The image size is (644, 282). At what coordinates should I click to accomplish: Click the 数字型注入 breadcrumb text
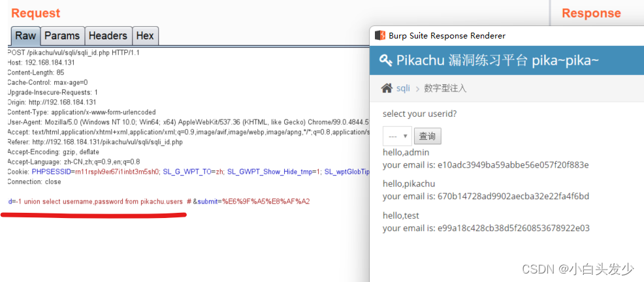445,88
